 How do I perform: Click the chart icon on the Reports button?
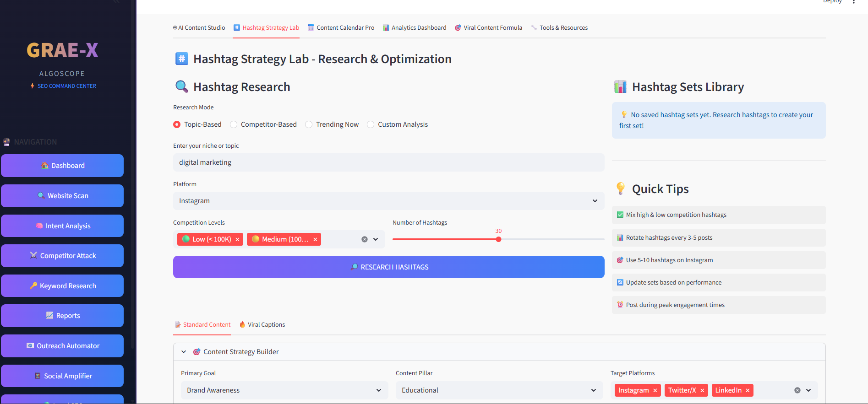49,315
